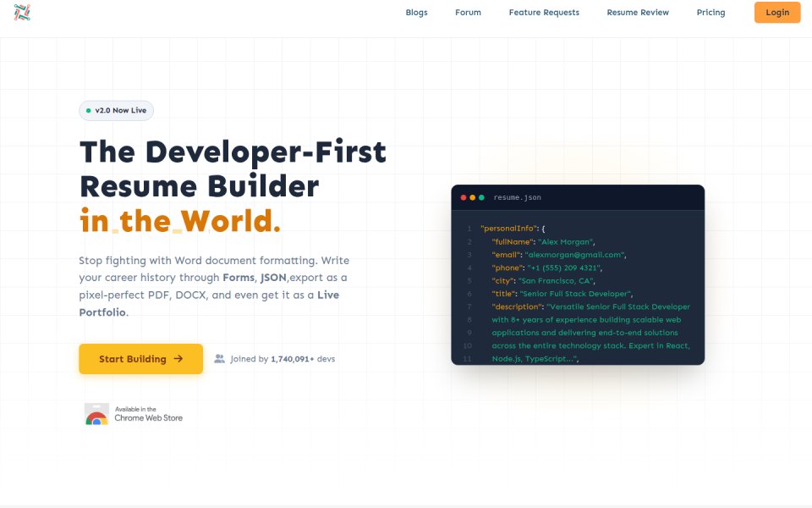812x508 pixels.
Task: Click the red dot in code window
Action: [x=464, y=197]
